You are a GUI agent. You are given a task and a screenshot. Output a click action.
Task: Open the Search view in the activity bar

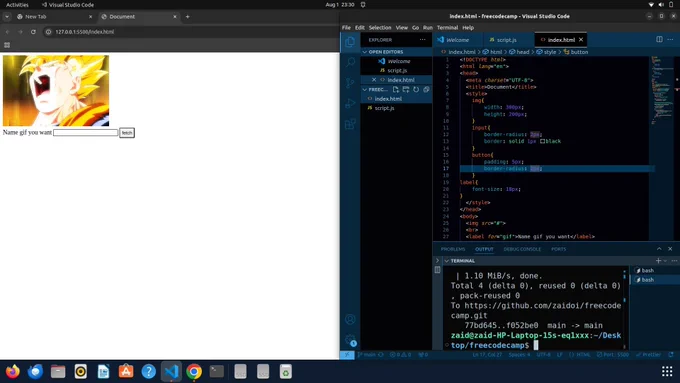350,62
